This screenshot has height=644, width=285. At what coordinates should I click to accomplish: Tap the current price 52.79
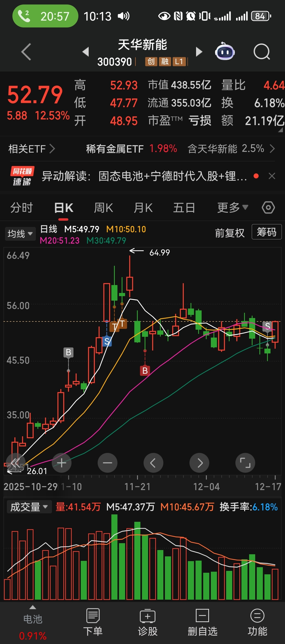tap(35, 95)
